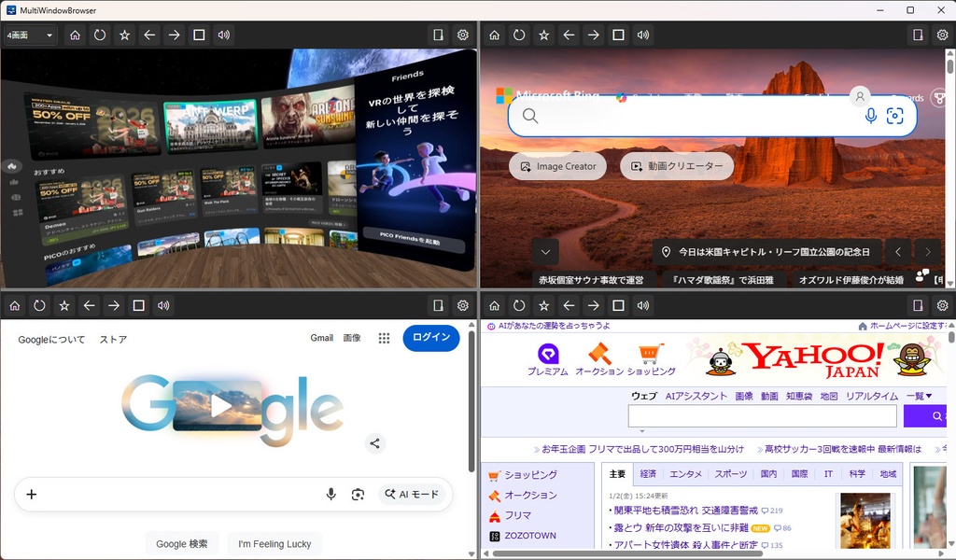956x560 pixels.
Task: Toggle the bookmark star in the Bing pane
Action: coord(543,35)
